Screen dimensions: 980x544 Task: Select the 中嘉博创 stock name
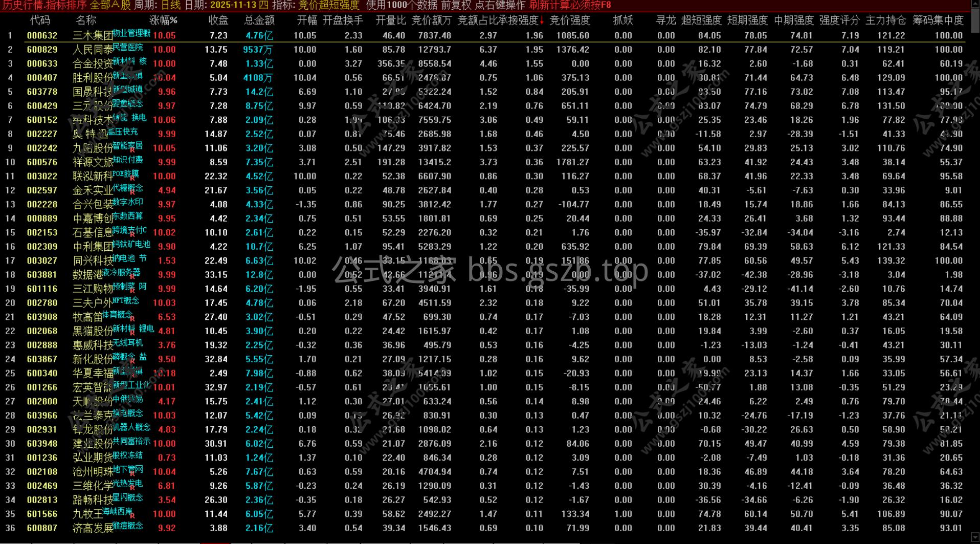[x=93, y=219]
